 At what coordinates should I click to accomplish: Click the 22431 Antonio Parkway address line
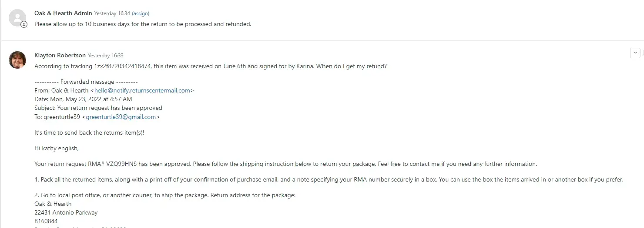coord(66,213)
